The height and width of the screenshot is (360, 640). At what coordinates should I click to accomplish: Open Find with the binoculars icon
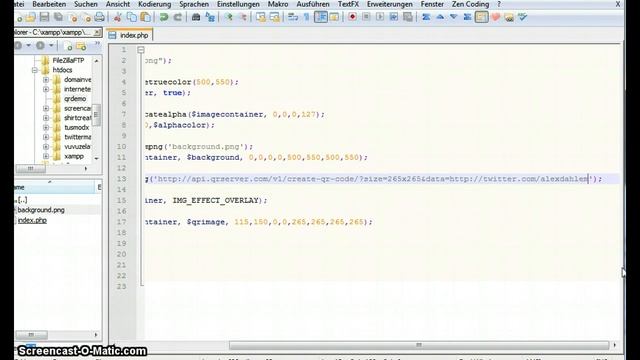point(196,17)
